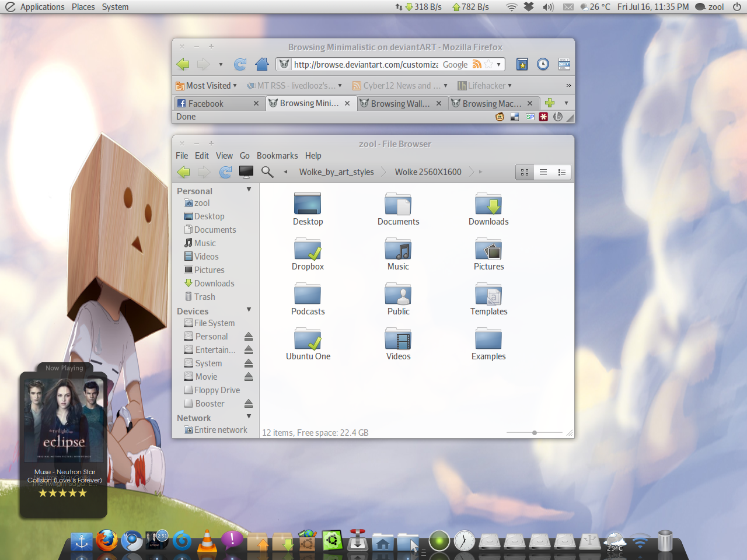Click RSS feed icon in Firefox URL bar
The image size is (747, 560).
477,64
